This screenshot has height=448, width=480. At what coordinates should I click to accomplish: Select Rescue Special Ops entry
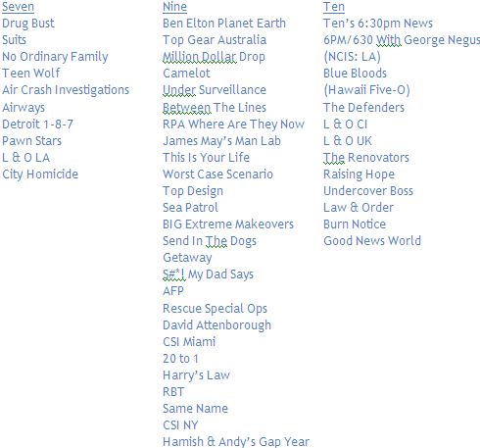click(x=215, y=309)
